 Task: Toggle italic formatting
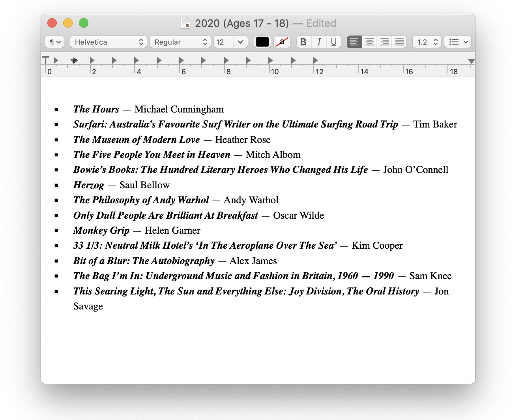tap(319, 42)
